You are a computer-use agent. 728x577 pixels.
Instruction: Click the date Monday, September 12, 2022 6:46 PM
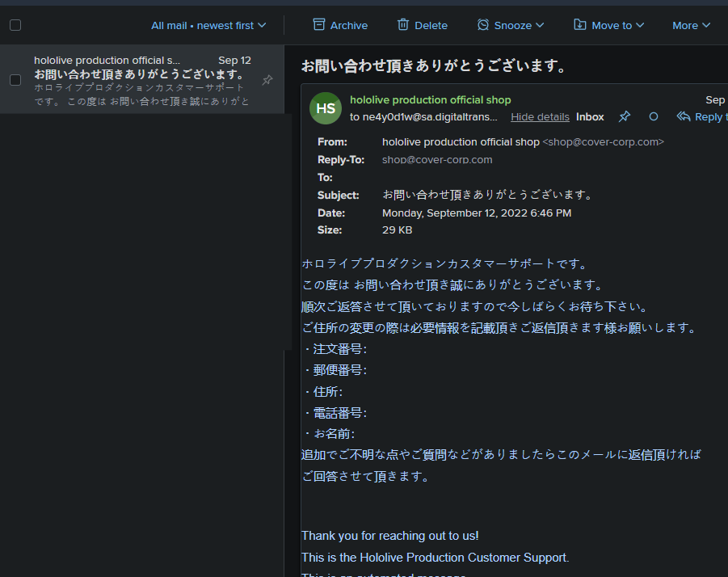(x=477, y=213)
